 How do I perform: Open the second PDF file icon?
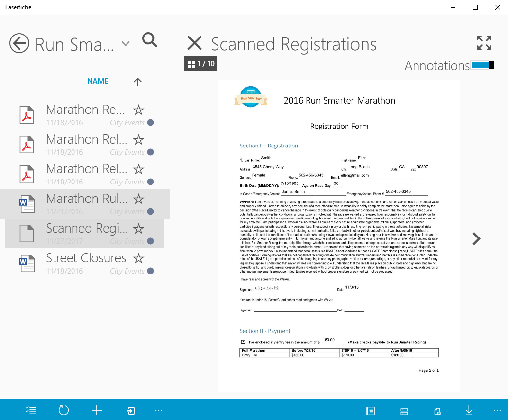(27, 145)
